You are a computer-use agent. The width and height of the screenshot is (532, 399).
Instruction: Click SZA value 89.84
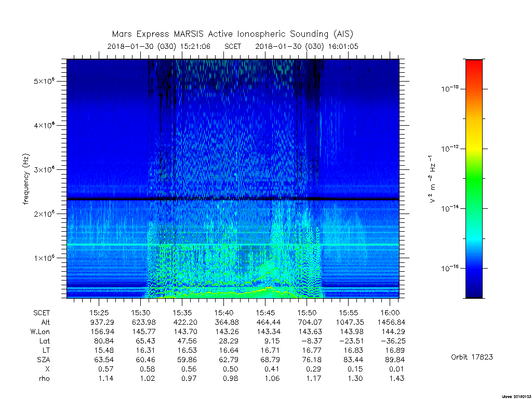click(x=395, y=360)
